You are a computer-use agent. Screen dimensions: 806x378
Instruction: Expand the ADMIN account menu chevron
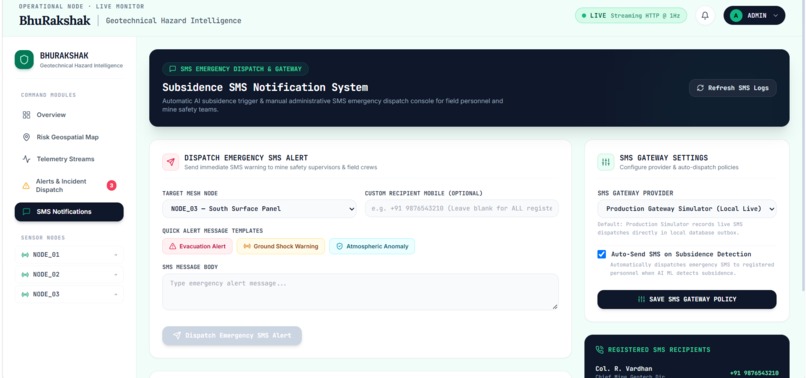pos(776,16)
